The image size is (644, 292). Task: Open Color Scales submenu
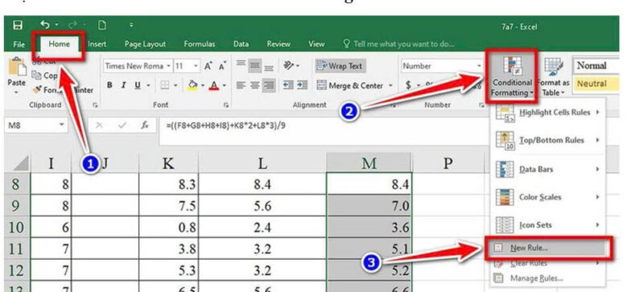pyautogui.click(x=547, y=197)
